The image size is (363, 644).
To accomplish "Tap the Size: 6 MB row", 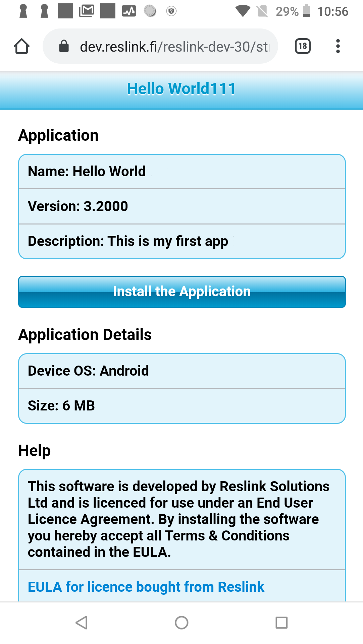I will point(182,406).
